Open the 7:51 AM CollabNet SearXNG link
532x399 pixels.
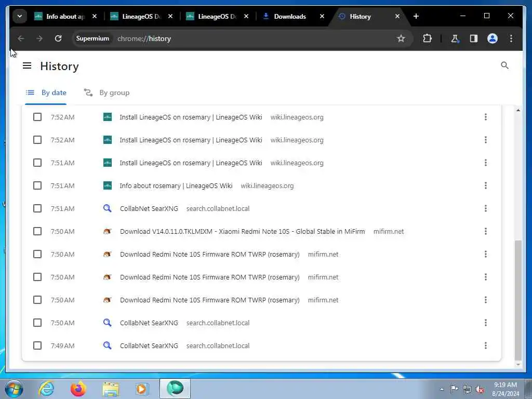coord(149,208)
